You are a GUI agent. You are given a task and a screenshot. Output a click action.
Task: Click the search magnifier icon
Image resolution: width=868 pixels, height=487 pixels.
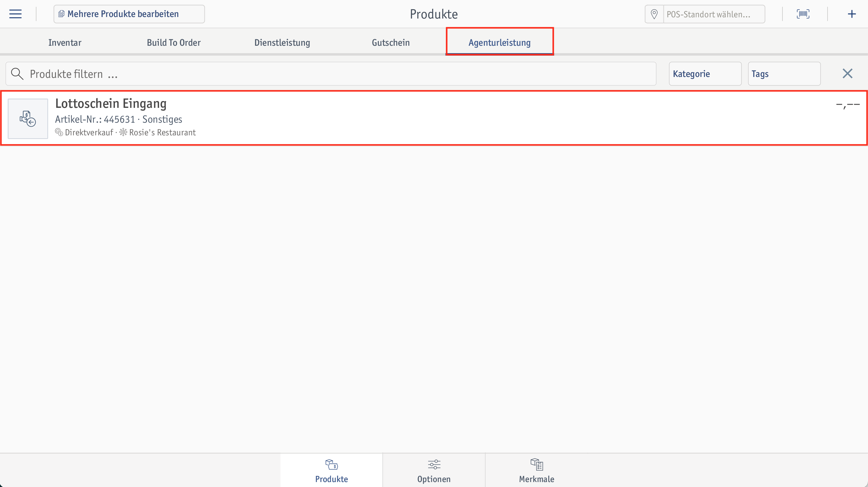pos(17,74)
